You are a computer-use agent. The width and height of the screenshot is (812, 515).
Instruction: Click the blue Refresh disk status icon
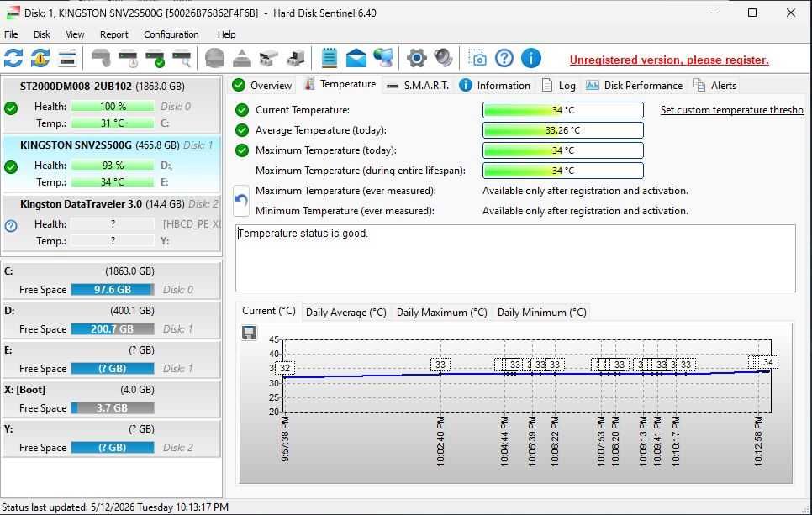click(13, 58)
